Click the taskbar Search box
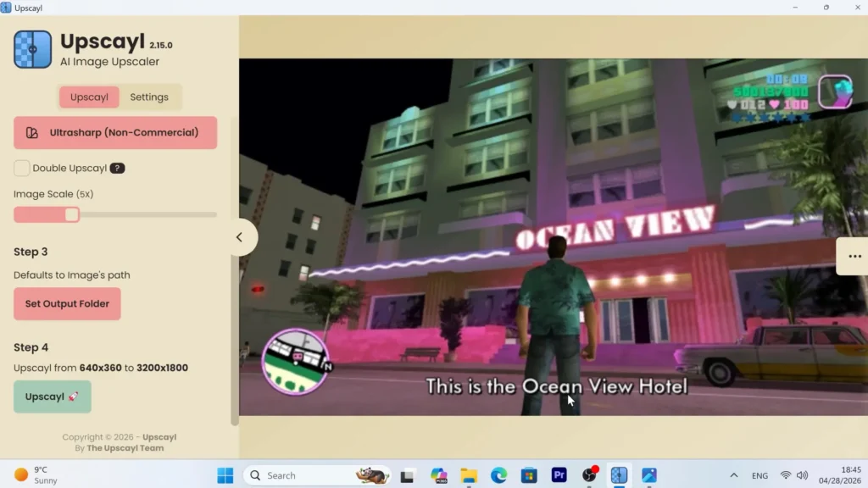The width and height of the screenshot is (868, 488). pos(317,475)
